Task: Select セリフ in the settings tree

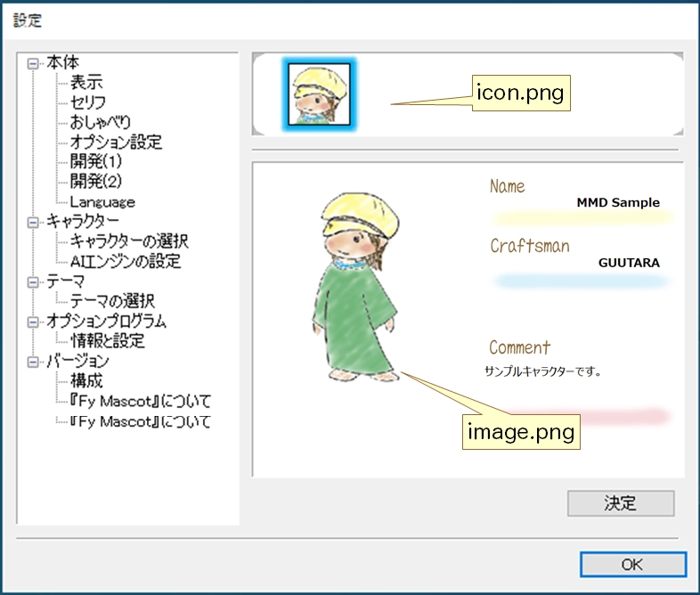Action: tap(88, 102)
